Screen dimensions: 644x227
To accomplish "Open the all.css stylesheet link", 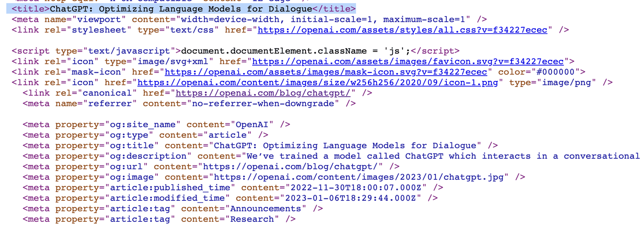I will (402, 30).
